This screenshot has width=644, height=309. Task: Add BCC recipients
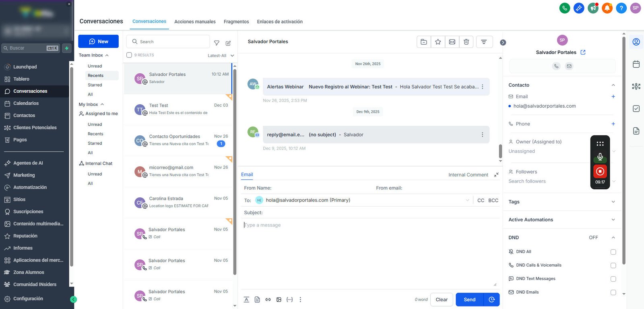(493, 200)
